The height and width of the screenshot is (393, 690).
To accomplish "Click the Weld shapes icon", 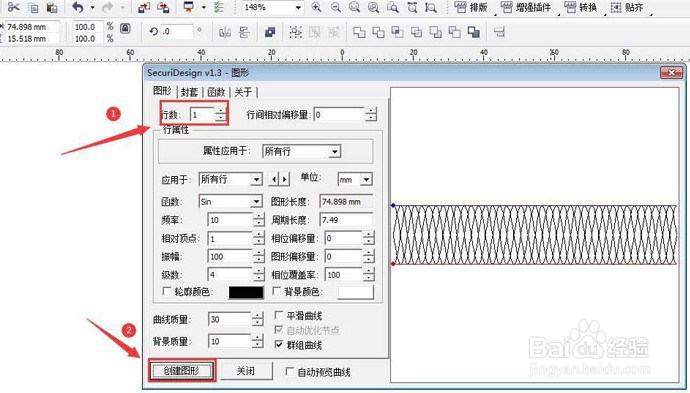I will 360,32.
